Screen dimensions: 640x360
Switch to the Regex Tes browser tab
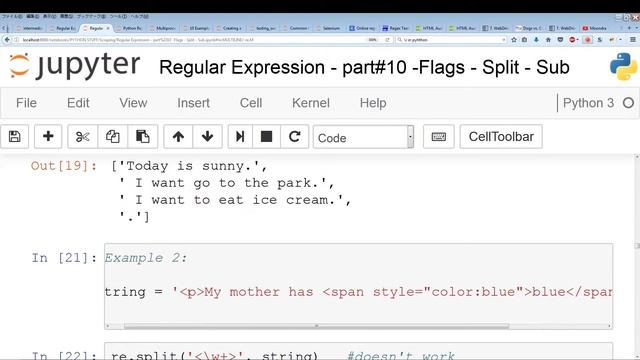point(396,28)
